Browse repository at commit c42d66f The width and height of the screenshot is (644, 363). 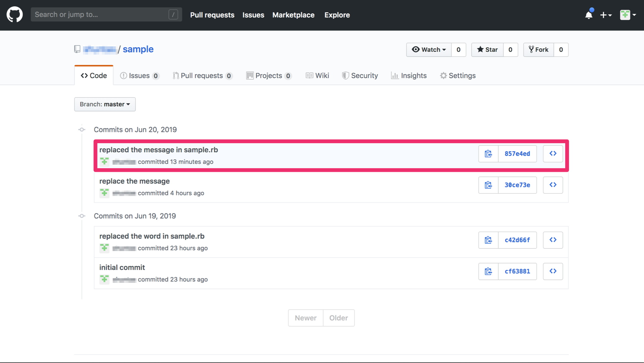[x=553, y=240]
